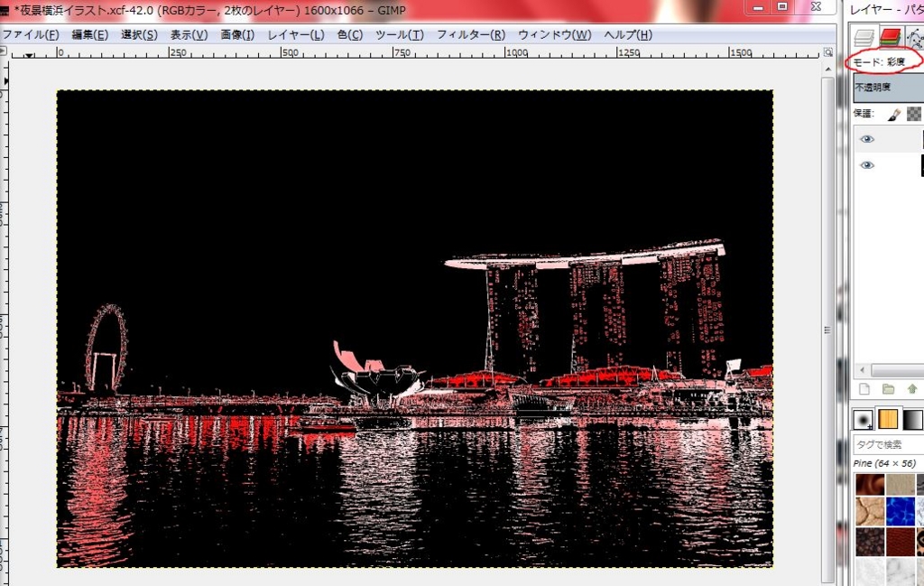Viewport: 924px width, 586px height.
Task: Switch to the Gradients tab
Action: (x=913, y=420)
